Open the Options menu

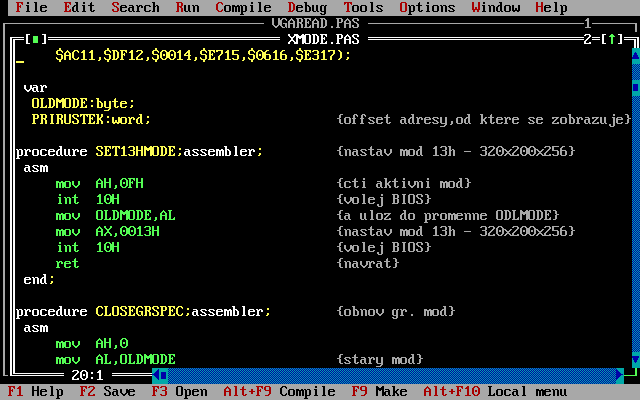coord(427,7)
